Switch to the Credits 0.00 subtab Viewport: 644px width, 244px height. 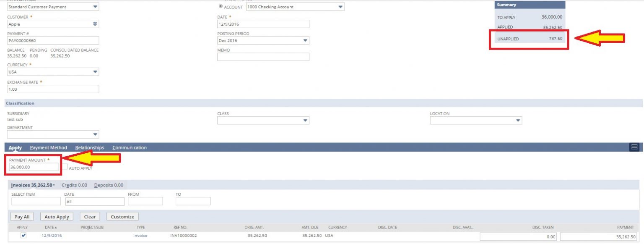(74, 185)
